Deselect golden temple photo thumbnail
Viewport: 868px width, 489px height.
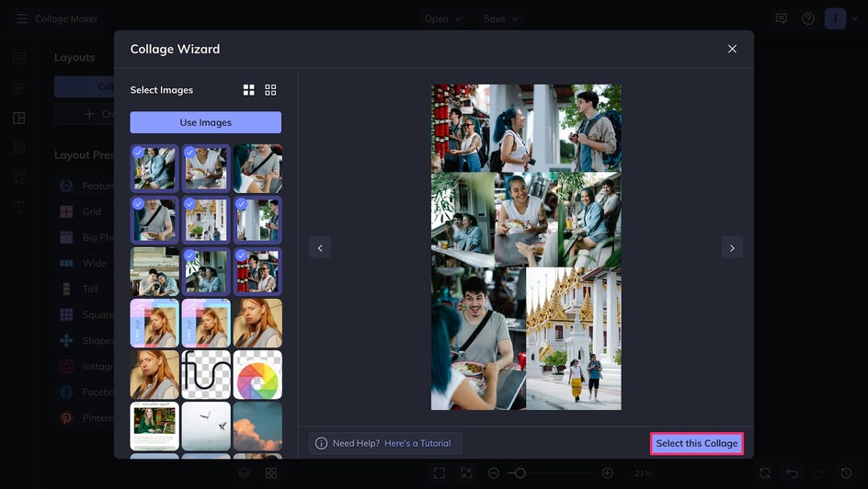pos(206,220)
